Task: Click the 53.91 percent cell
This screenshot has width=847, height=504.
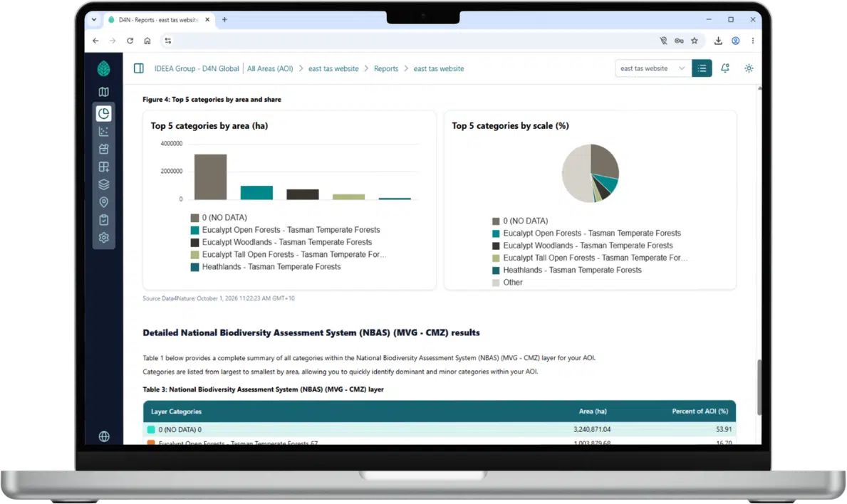Action: (x=724, y=429)
